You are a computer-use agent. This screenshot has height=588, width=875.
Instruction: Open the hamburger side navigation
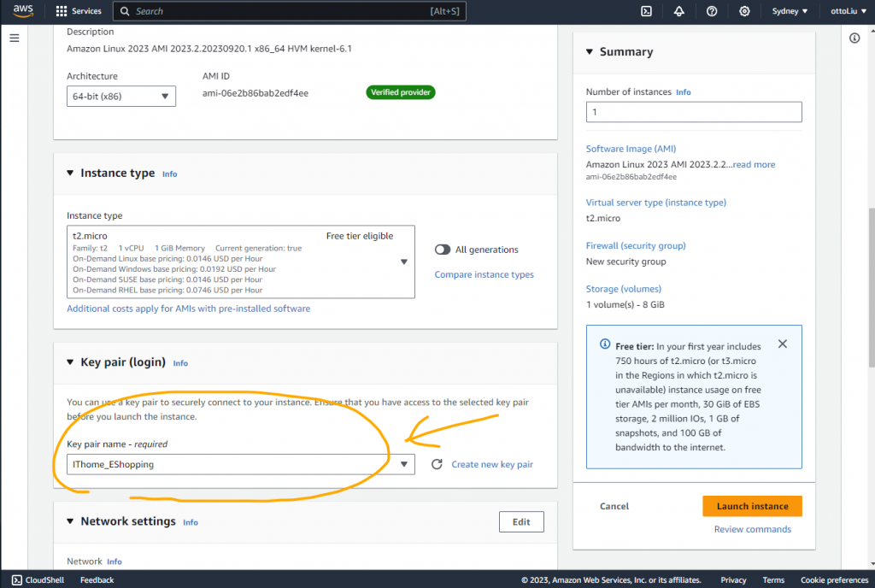click(15, 38)
